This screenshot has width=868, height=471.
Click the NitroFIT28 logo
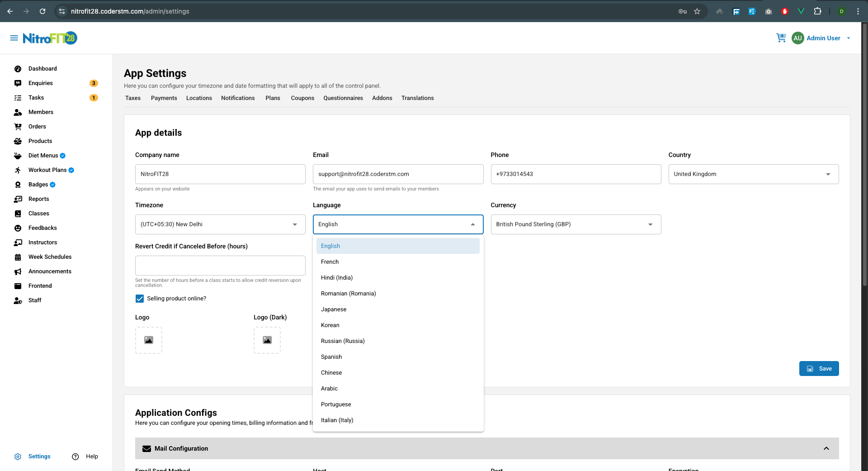(x=50, y=38)
